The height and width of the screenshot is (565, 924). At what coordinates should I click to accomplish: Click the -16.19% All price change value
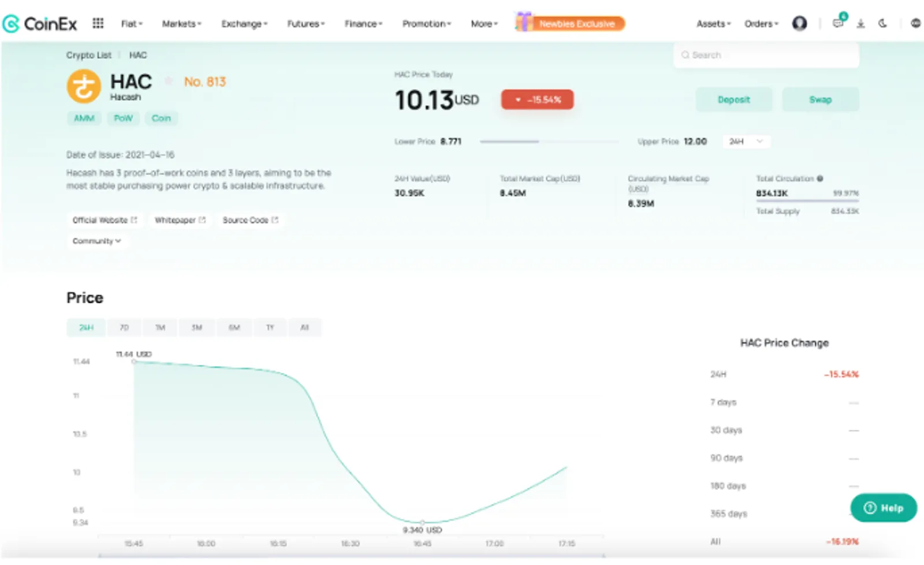tap(842, 541)
